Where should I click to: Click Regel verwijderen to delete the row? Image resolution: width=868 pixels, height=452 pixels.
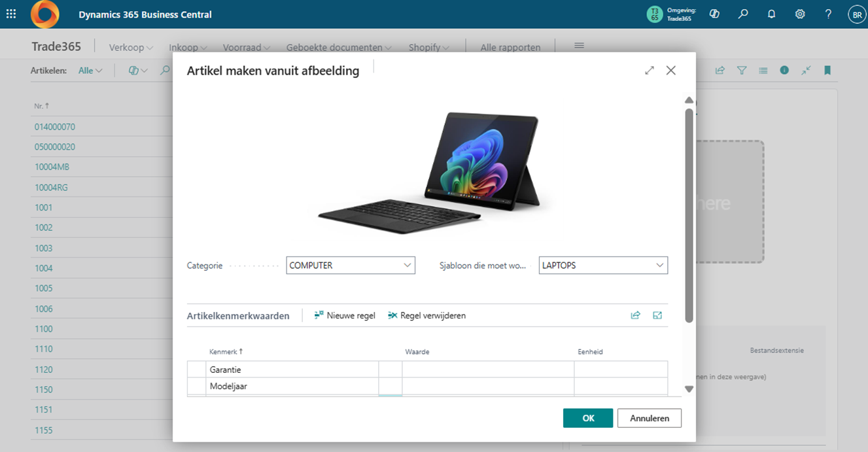426,315
